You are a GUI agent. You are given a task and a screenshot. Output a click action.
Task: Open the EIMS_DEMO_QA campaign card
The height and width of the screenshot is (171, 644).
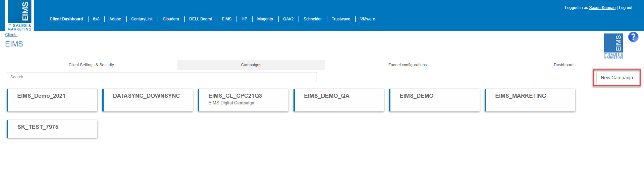pyautogui.click(x=339, y=100)
